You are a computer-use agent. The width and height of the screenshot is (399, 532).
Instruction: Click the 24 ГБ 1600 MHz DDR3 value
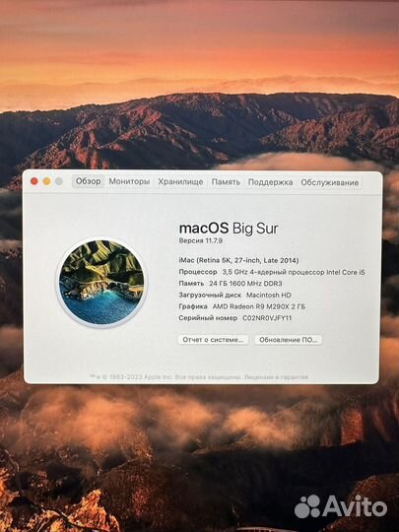pos(245,284)
